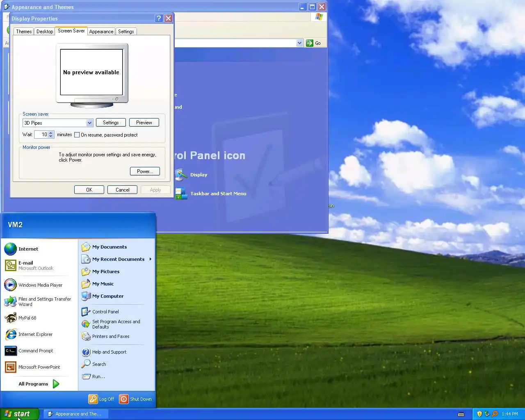Open the Internet Explorer icon
The width and height of the screenshot is (525, 420).
point(10,334)
